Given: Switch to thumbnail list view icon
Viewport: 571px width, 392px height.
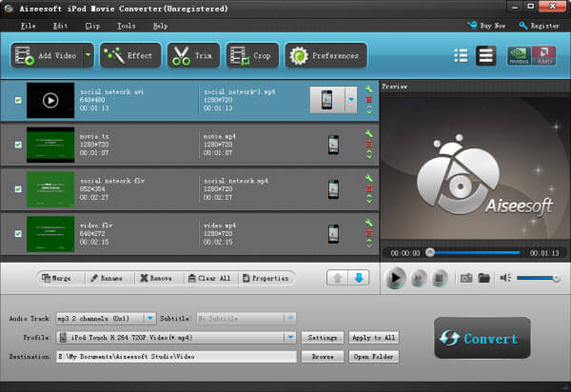Looking at the screenshot, I should pyautogui.click(x=485, y=56).
